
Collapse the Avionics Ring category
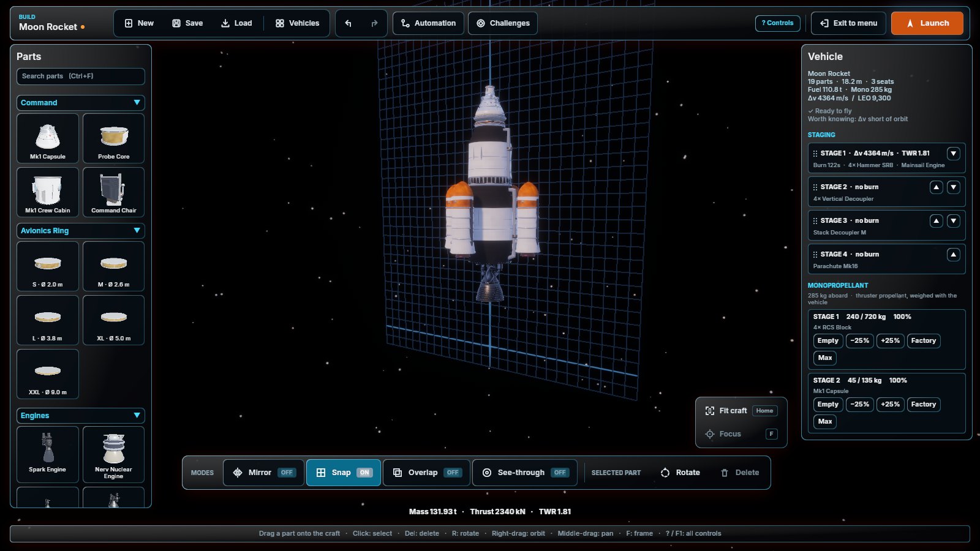[81, 231]
